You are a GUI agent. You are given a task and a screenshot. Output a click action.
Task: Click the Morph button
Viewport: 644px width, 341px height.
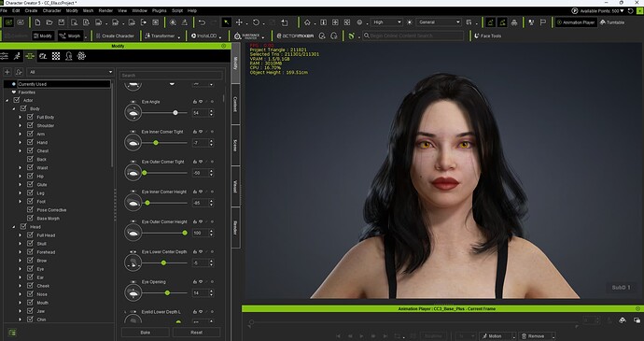(x=70, y=36)
